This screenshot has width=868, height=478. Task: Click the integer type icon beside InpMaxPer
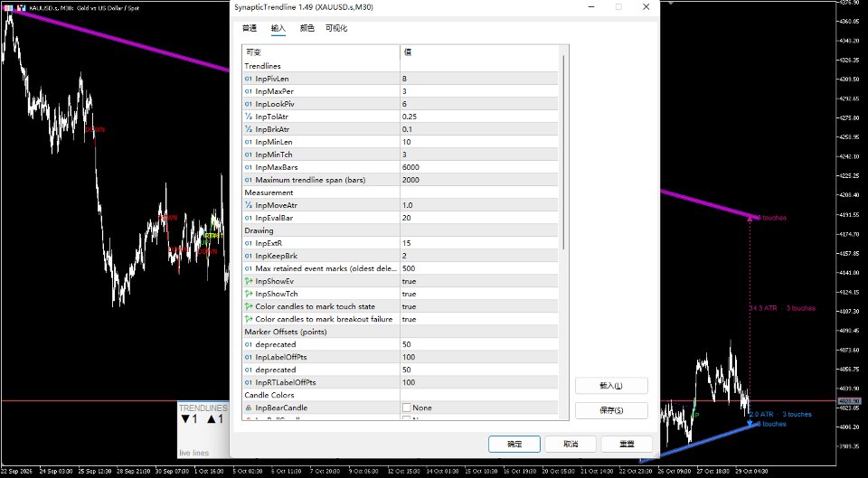click(248, 91)
